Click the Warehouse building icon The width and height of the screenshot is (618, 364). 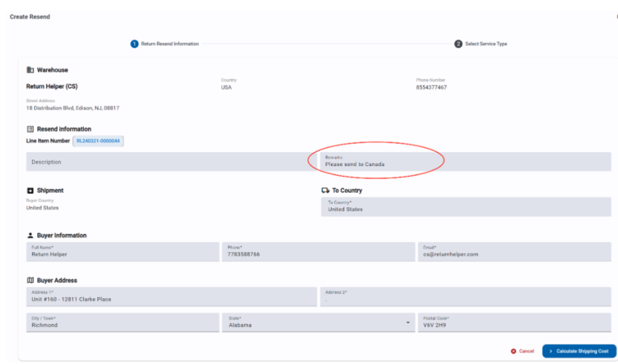tap(30, 70)
